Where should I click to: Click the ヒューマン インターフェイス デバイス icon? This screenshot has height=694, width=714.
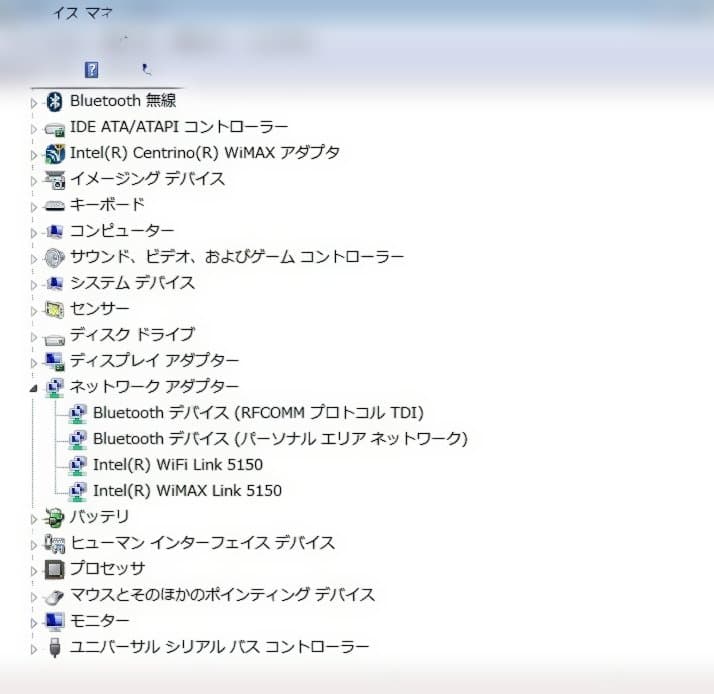click(x=55, y=544)
